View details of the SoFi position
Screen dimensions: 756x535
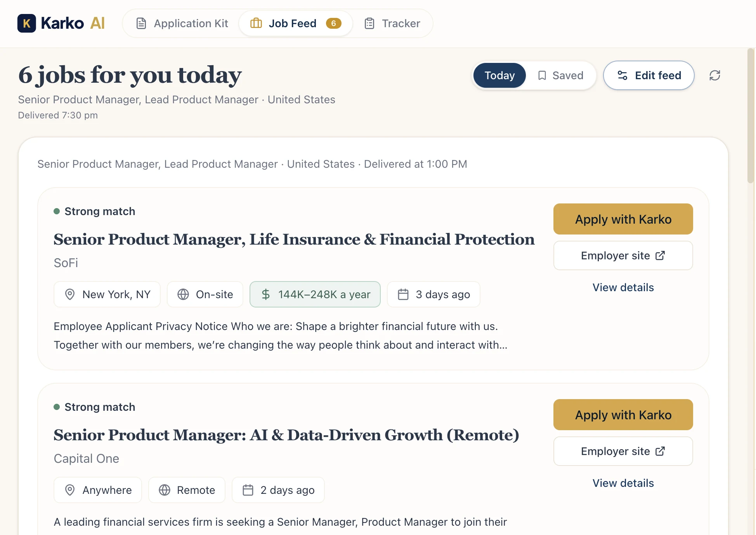click(x=623, y=287)
